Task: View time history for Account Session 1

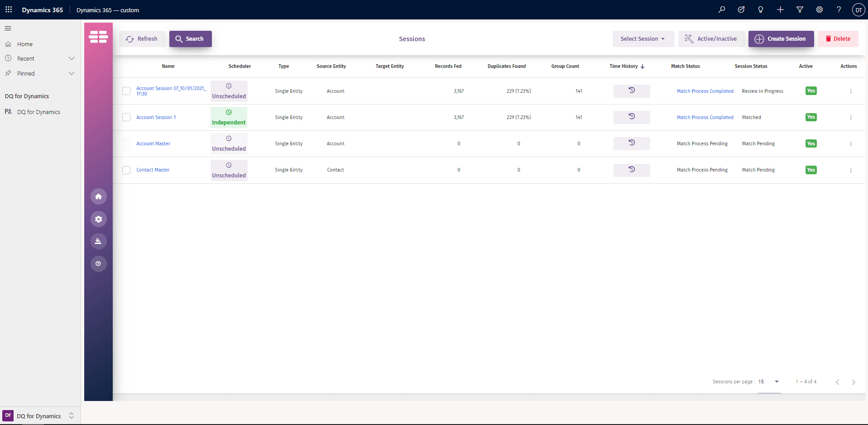Action: (631, 117)
